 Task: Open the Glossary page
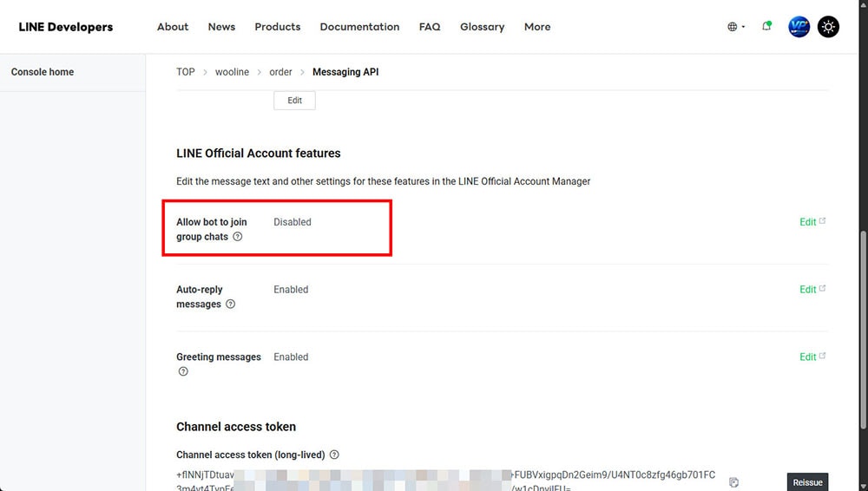(x=482, y=27)
